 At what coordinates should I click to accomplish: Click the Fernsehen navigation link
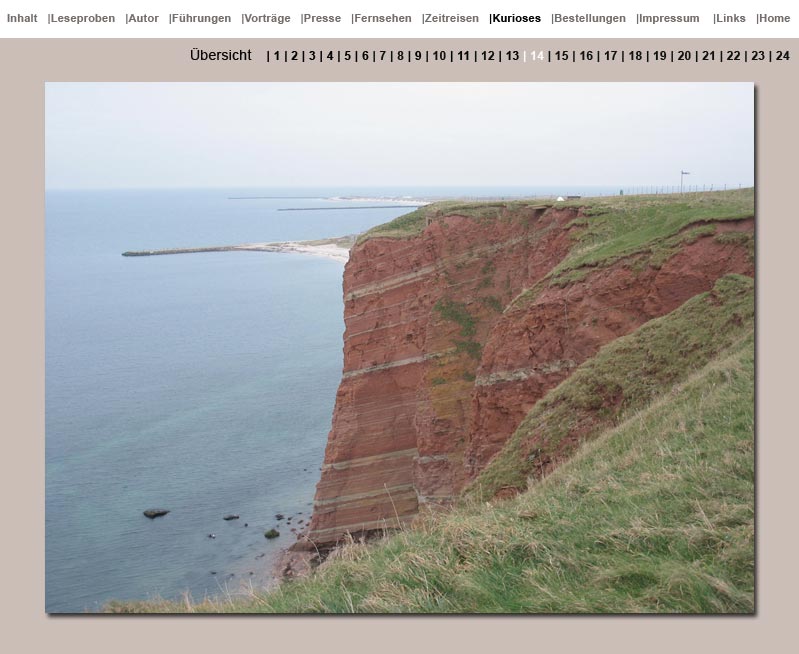(x=382, y=18)
